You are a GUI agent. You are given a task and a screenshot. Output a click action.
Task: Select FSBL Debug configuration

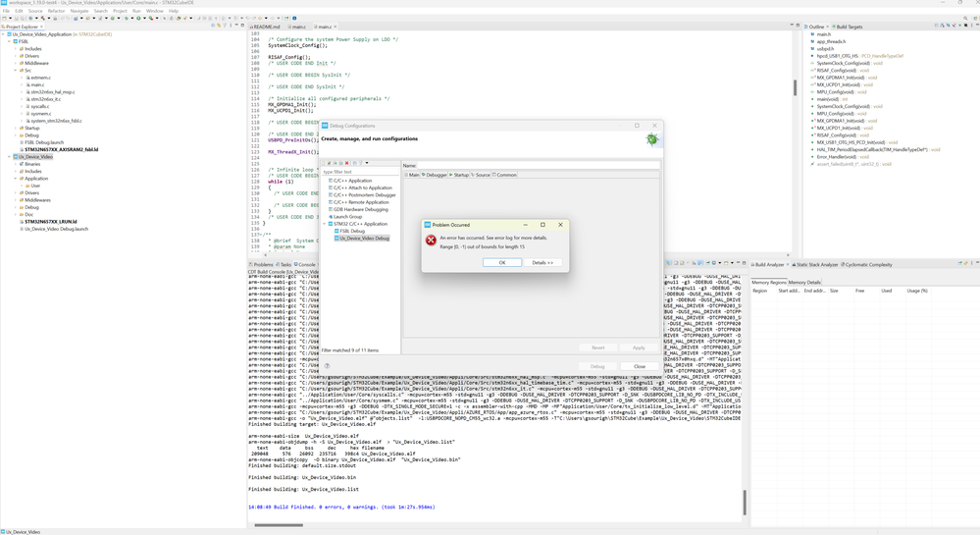tap(351, 231)
